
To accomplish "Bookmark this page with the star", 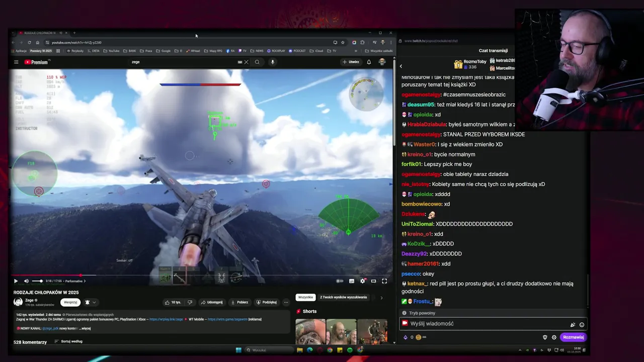I will pos(343,42).
